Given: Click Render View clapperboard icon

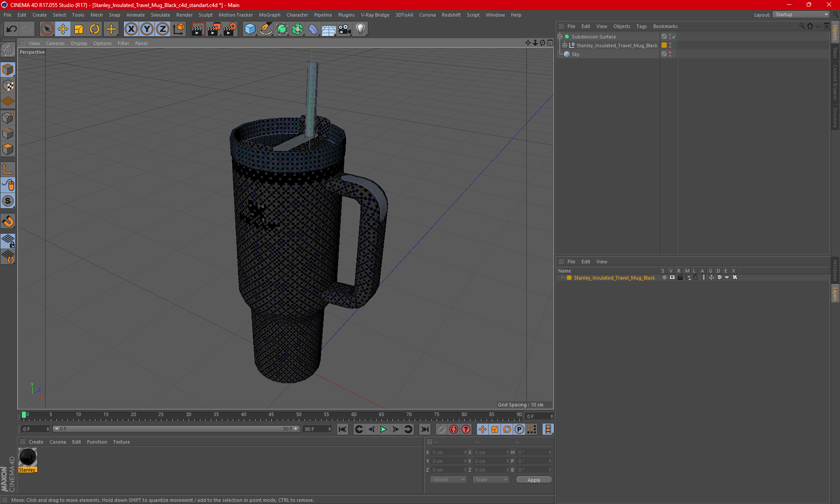Looking at the screenshot, I should [x=198, y=29].
